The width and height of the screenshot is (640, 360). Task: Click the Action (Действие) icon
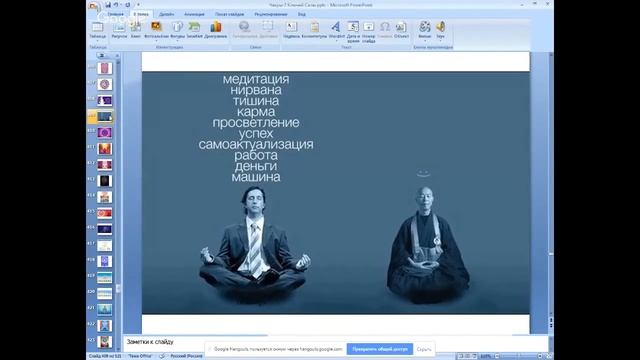click(x=268, y=30)
